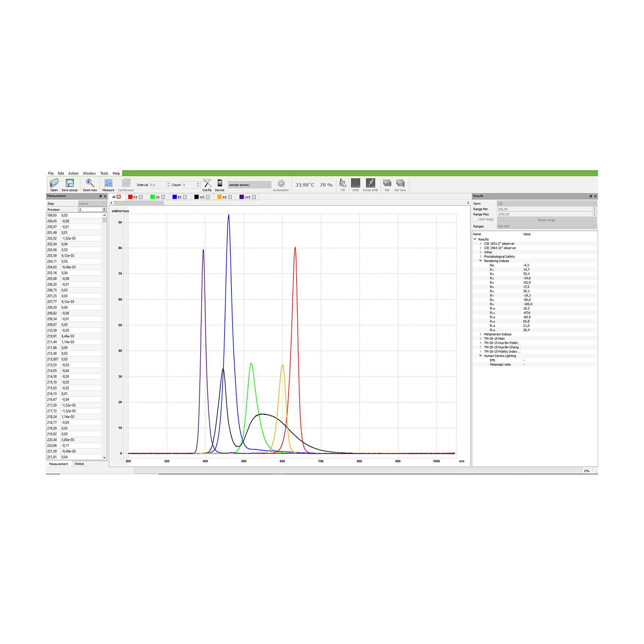Image resolution: width=644 pixels, height=644 pixels.
Task: Click the Open folder icon
Action: point(54,183)
